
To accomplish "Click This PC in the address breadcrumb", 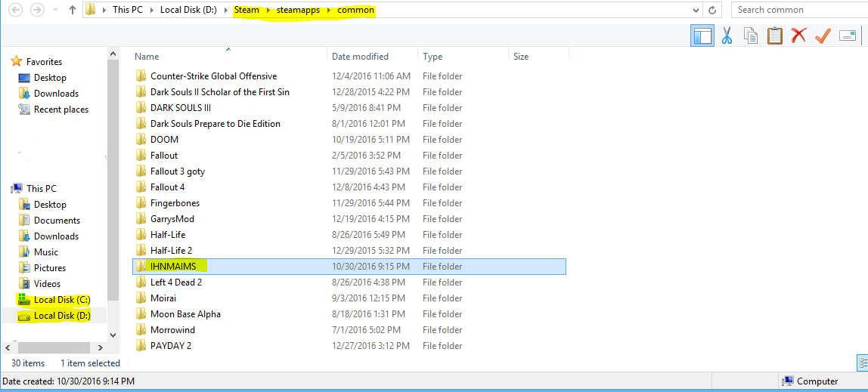I will (129, 10).
